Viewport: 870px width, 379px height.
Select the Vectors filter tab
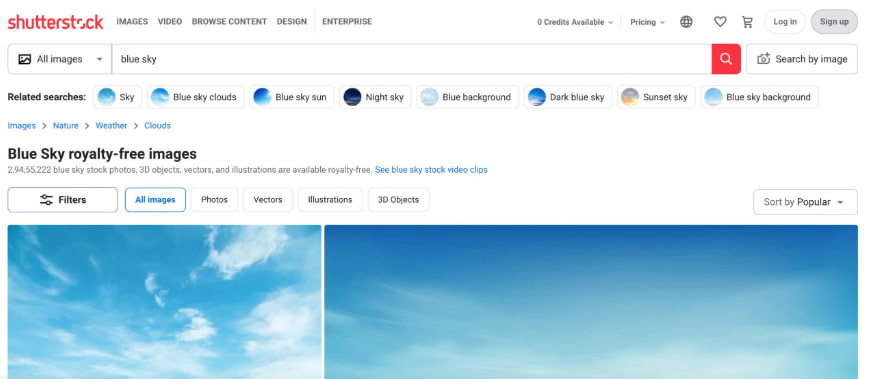pos(268,200)
